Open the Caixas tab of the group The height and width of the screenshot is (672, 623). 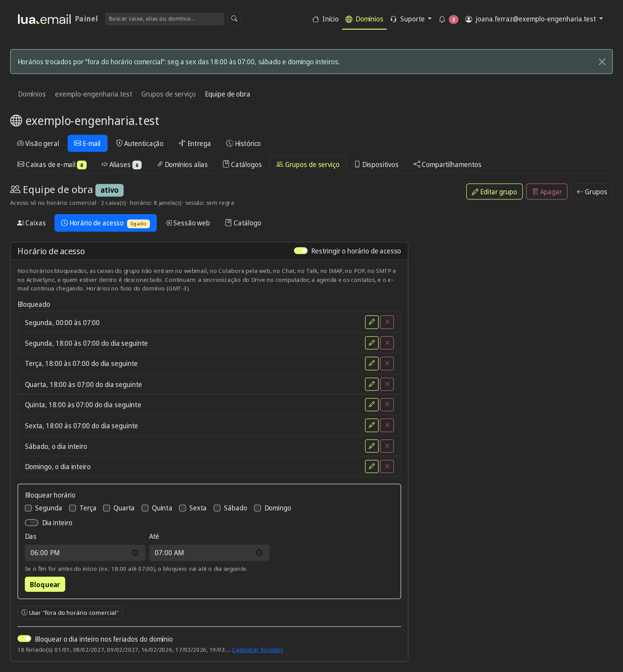[x=32, y=223]
